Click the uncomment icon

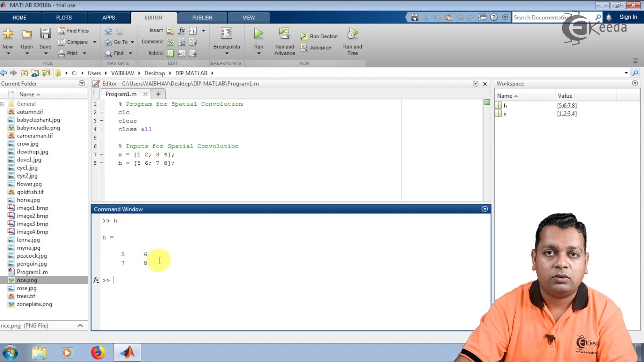[x=182, y=42]
